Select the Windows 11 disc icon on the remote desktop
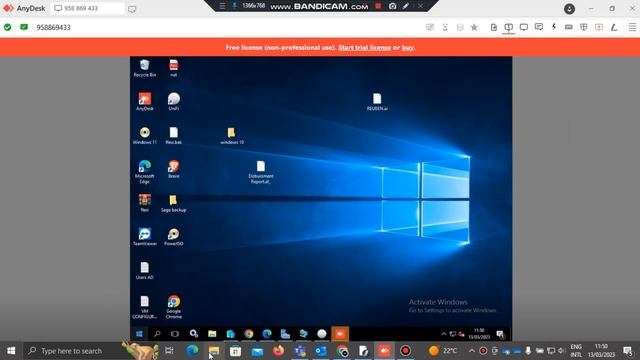This screenshot has height=360, width=640. pyautogui.click(x=144, y=136)
